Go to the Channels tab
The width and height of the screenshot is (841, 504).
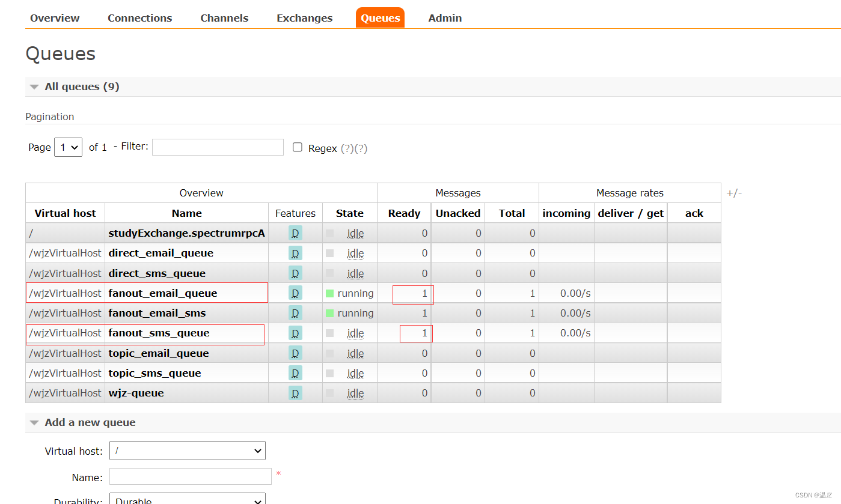pos(224,18)
